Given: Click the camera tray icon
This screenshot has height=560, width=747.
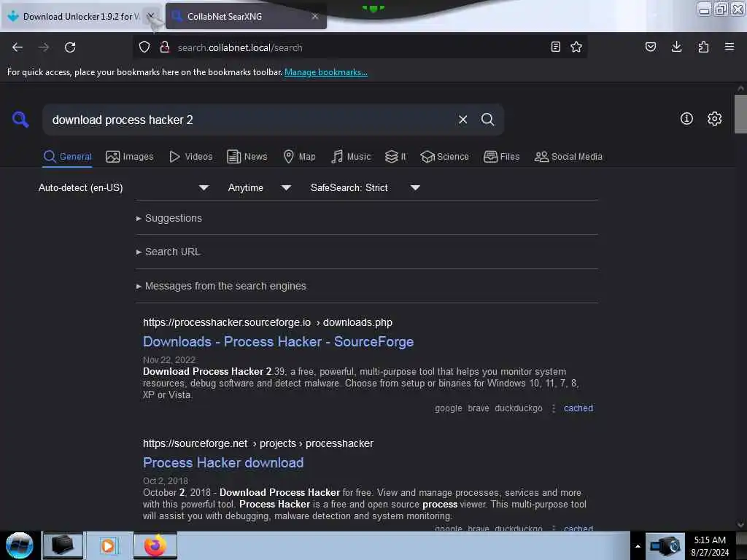Looking at the screenshot, I should (x=665, y=545).
